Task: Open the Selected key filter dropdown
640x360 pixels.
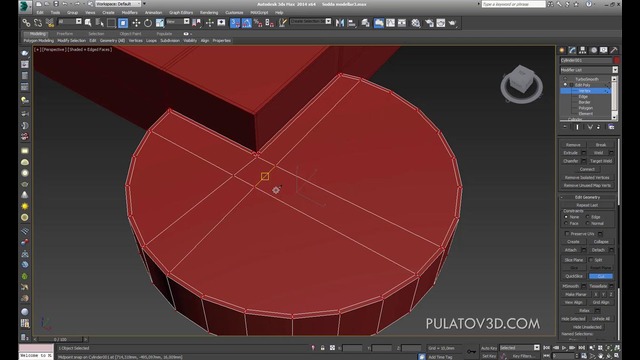Action: click(x=520, y=348)
